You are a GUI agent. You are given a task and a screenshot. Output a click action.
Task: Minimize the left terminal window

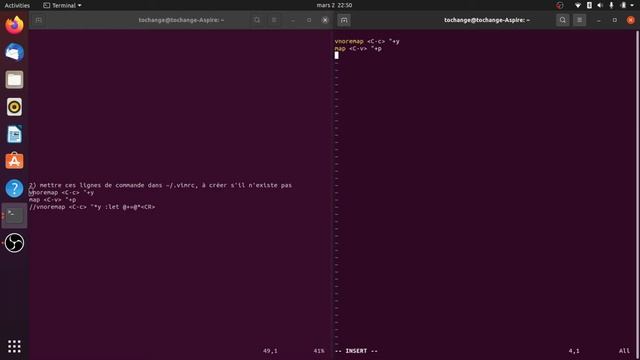tap(293, 20)
